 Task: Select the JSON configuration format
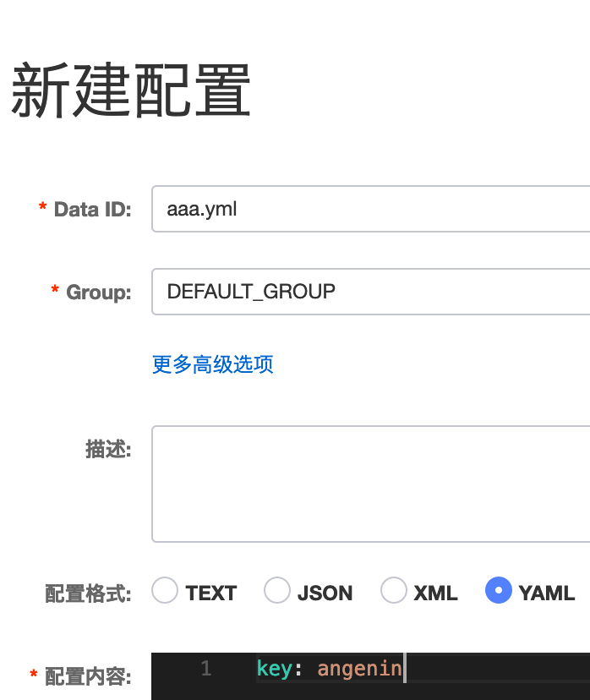[x=277, y=591]
